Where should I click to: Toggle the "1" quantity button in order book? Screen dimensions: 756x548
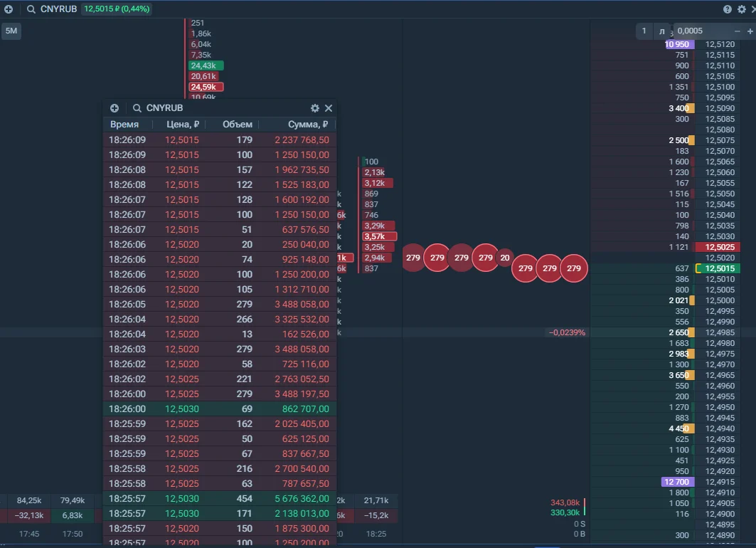(x=644, y=31)
